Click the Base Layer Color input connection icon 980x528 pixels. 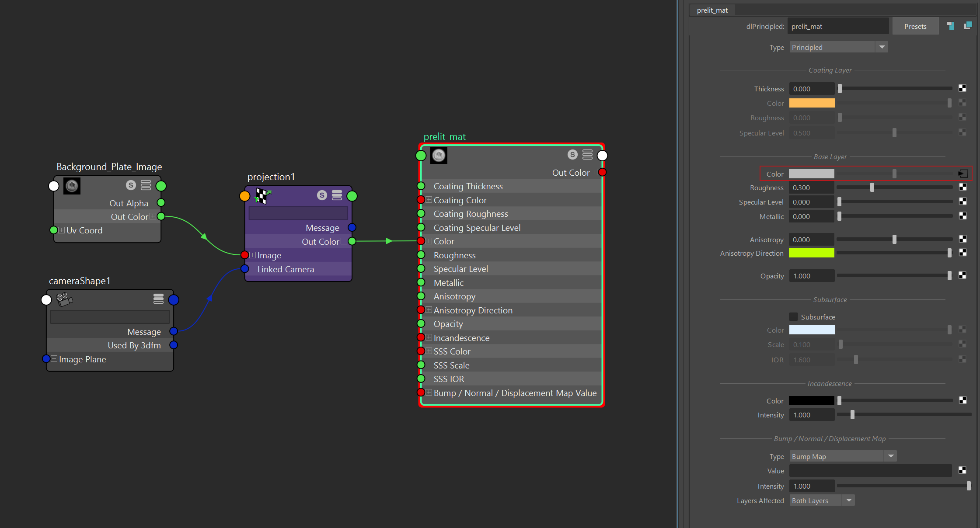(x=963, y=174)
